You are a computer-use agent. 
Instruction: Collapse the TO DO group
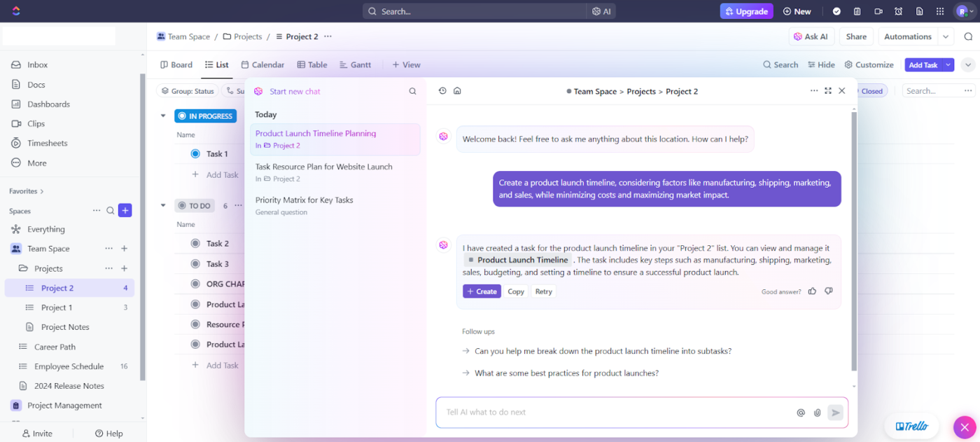click(163, 206)
